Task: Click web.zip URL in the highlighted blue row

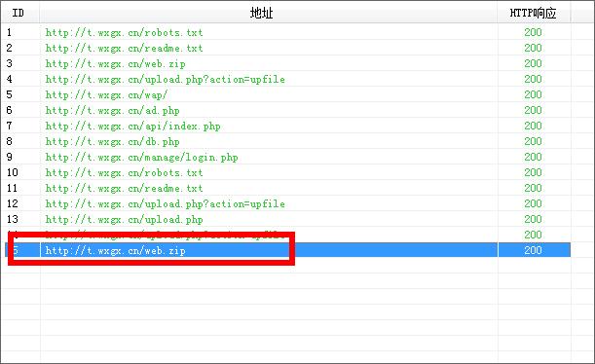Action: click(115, 250)
